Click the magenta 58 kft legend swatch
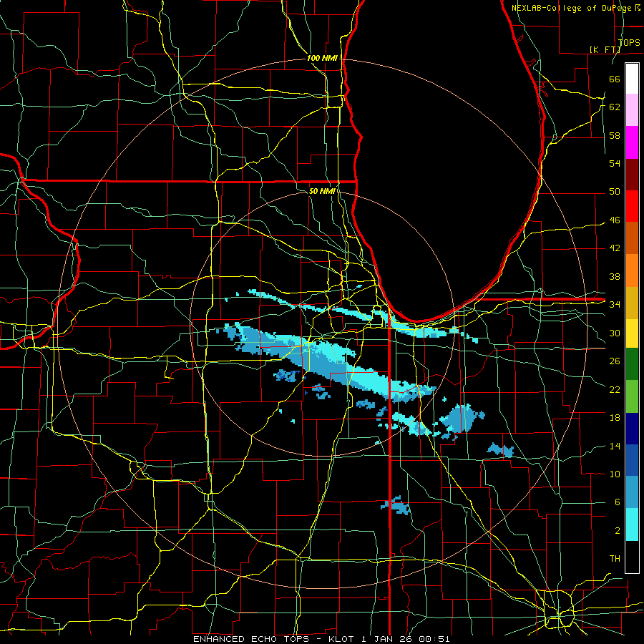 pos(632,142)
